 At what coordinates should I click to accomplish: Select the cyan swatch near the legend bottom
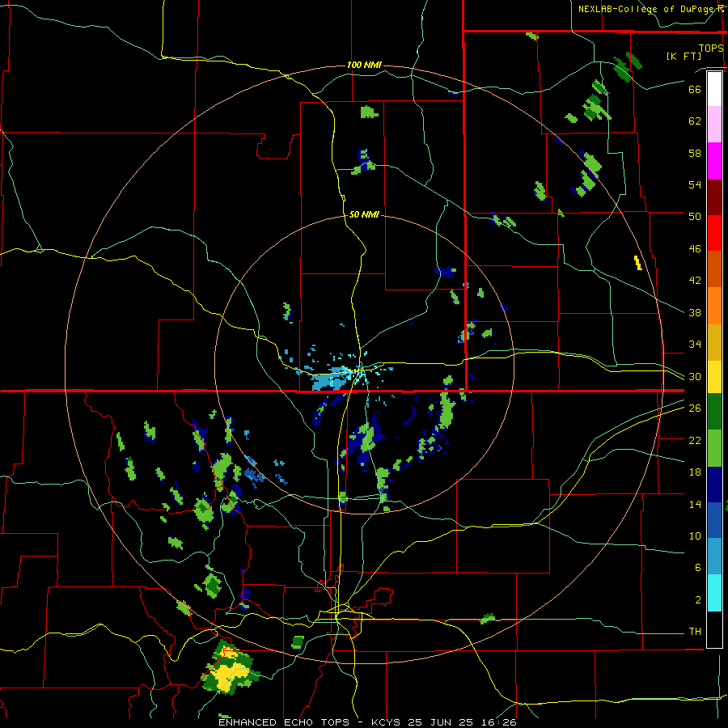pyautogui.click(x=714, y=593)
